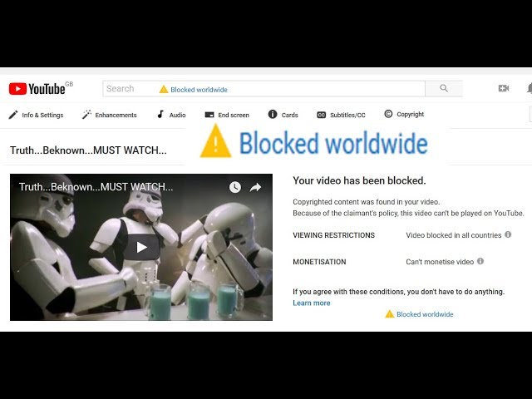This screenshot has height=399, width=532.
Task: Click the copyright symbol icon
Action: [388, 114]
